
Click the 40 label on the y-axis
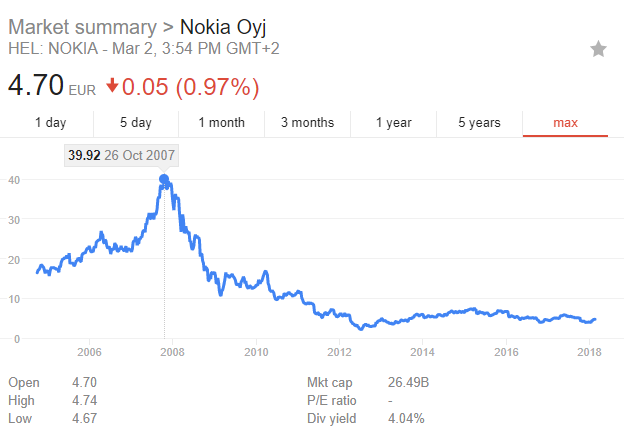click(x=15, y=180)
